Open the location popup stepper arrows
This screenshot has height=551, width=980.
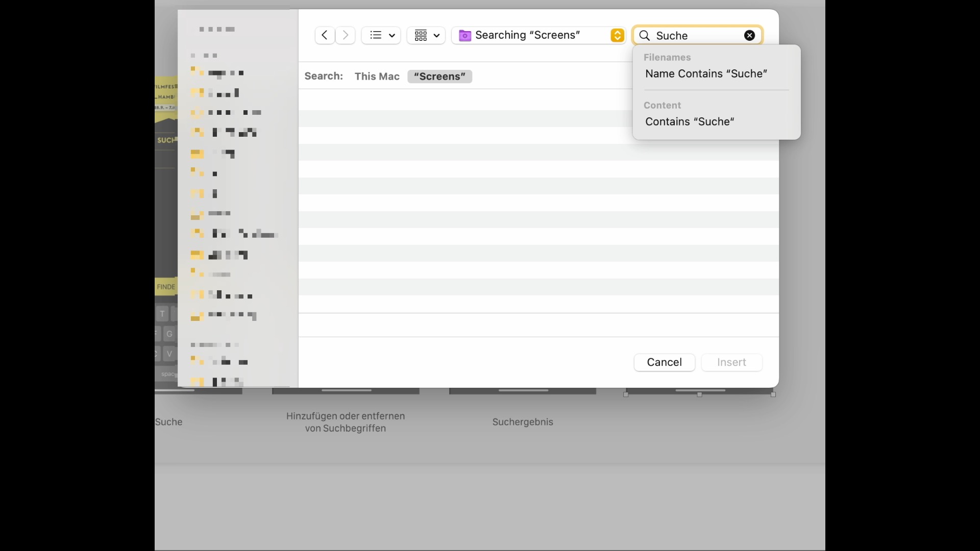tap(617, 35)
